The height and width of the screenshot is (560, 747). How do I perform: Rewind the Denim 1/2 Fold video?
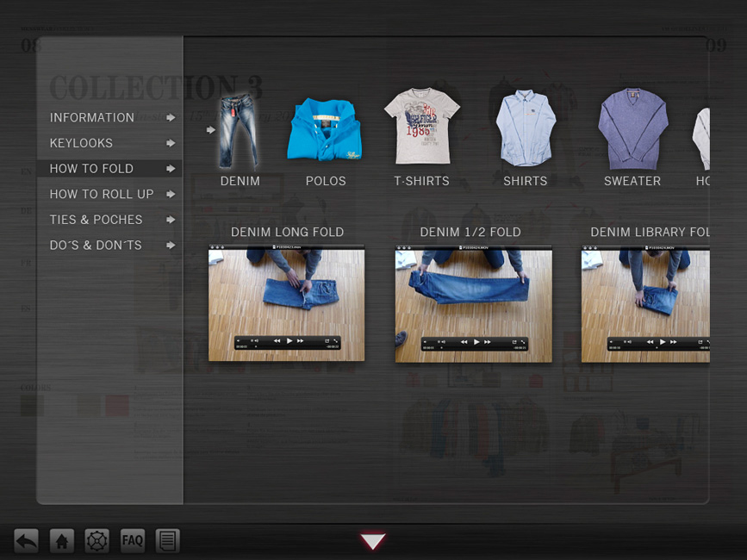pos(464,342)
